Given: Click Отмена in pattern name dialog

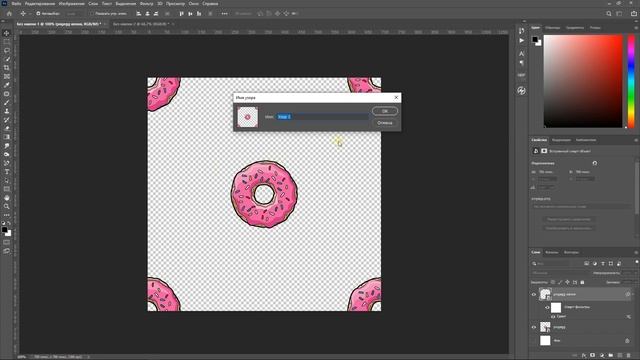Looking at the screenshot, I should pyautogui.click(x=384, y=123).
